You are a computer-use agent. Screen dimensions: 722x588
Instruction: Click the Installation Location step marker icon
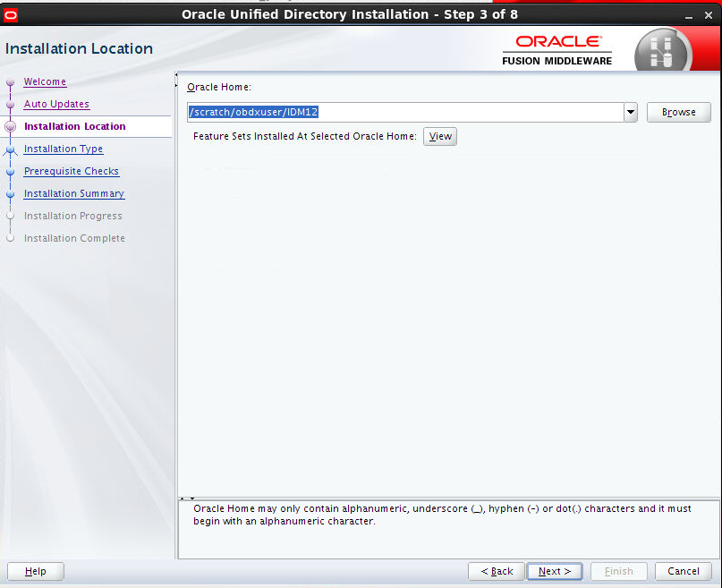[11, 126]
